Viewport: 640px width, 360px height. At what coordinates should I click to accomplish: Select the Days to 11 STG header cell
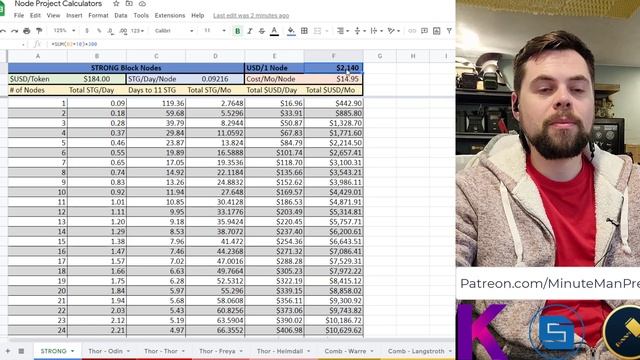click(156, 90)
